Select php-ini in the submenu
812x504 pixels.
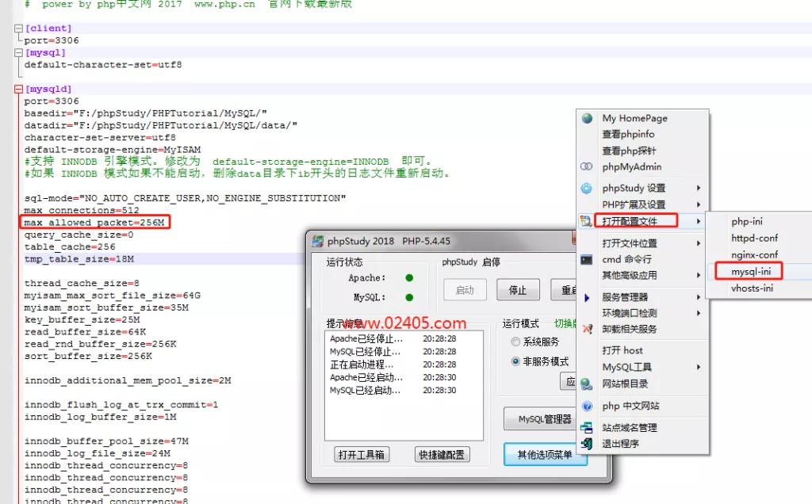[747, 221]
